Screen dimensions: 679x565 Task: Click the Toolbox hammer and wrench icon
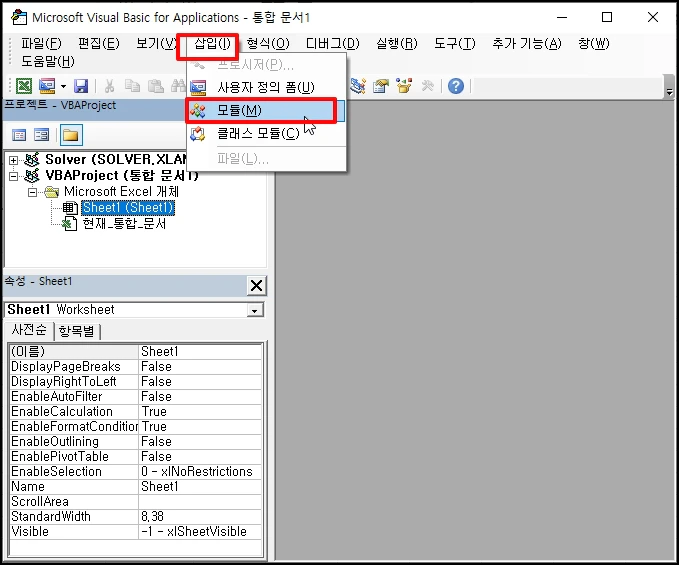pos(427,86)
